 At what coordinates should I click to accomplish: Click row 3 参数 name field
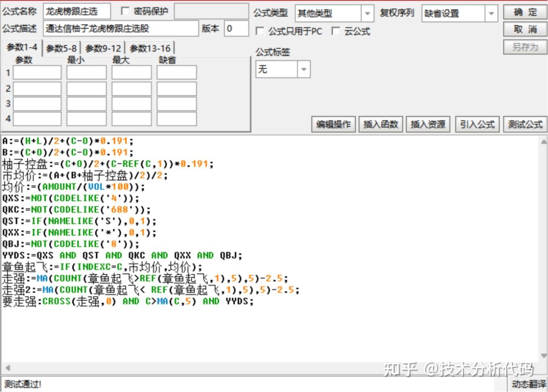point(37,104)
